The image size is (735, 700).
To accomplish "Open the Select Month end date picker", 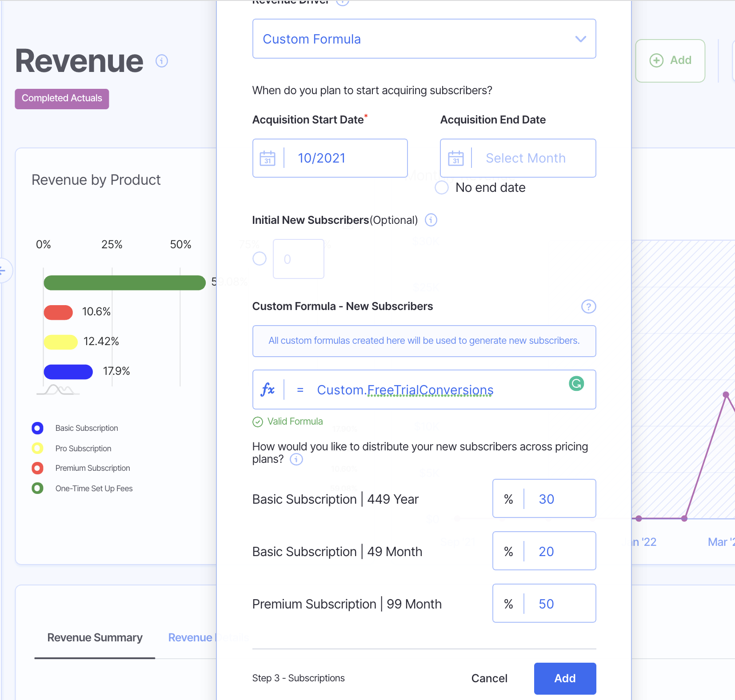I will coord(526,158).
